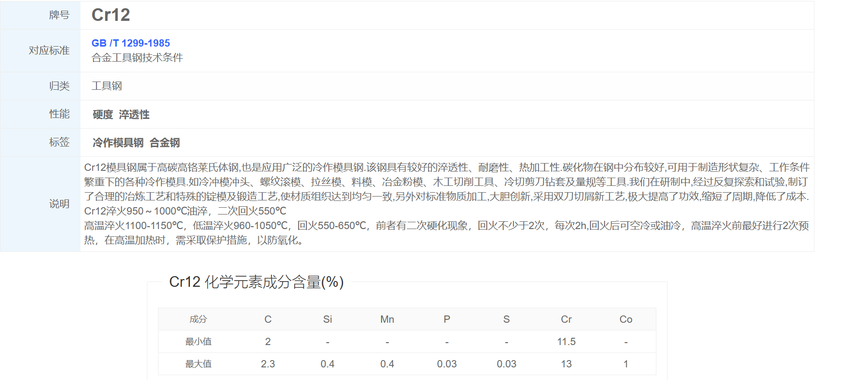The height and width of the screenshot is (380, 860).
Task: Click the maximum S value 0.03
Action: 506,364
